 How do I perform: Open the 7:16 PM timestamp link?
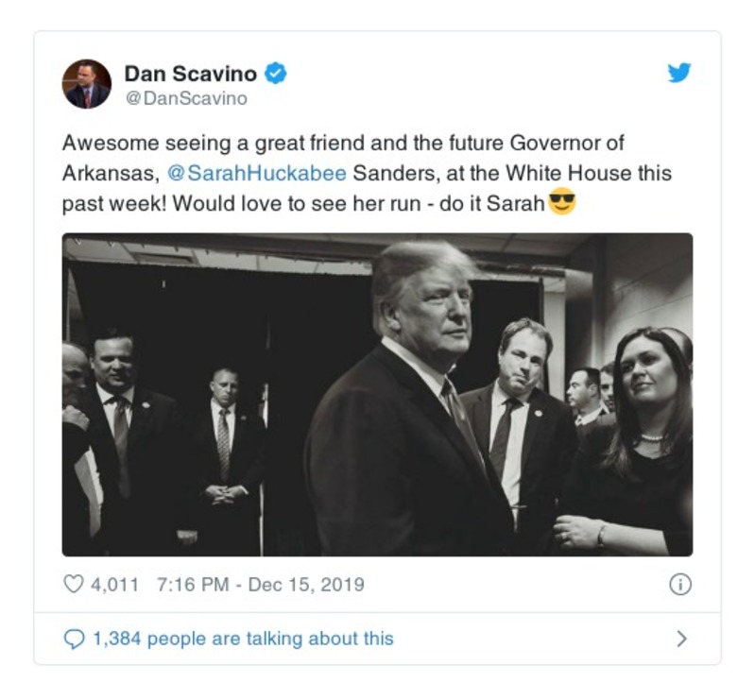(x=193, y=585)
